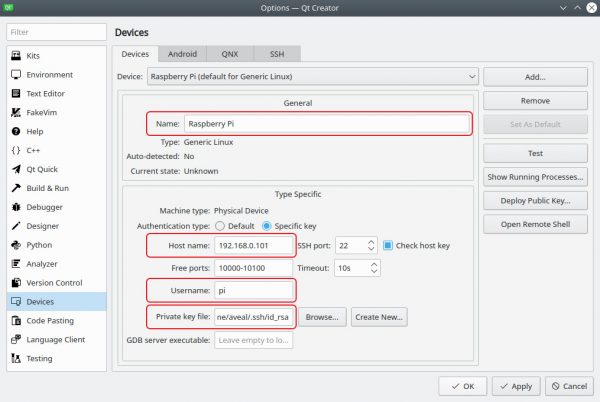Confirm with the OK button

pos(463,386)
